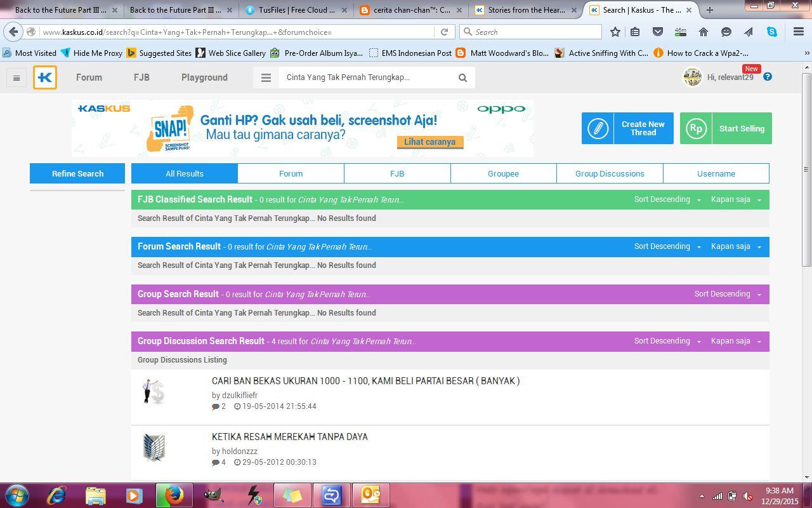Click the paper plane send icon in the toolbar
The height and width of the screenshot is (508, 812).
point(749,32)
